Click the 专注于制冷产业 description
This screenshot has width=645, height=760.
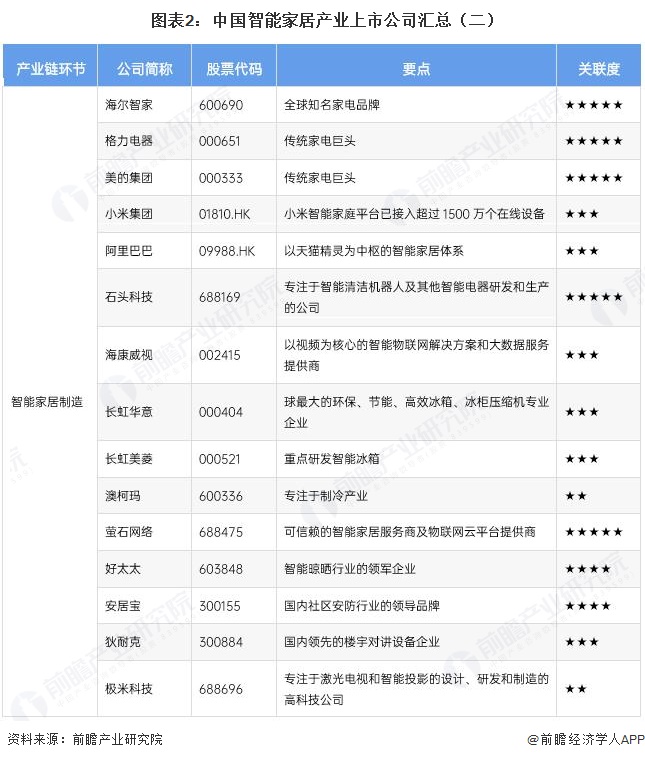[x=326, y=496]
